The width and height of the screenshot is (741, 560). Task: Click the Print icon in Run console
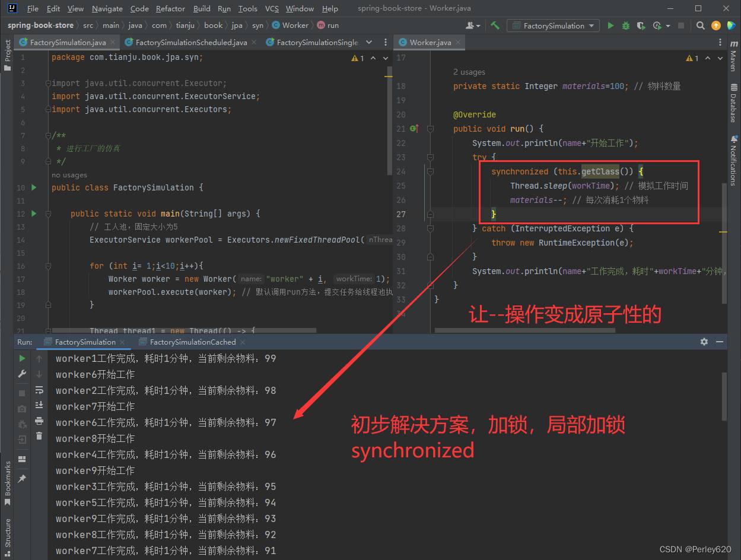pos(39,421)
